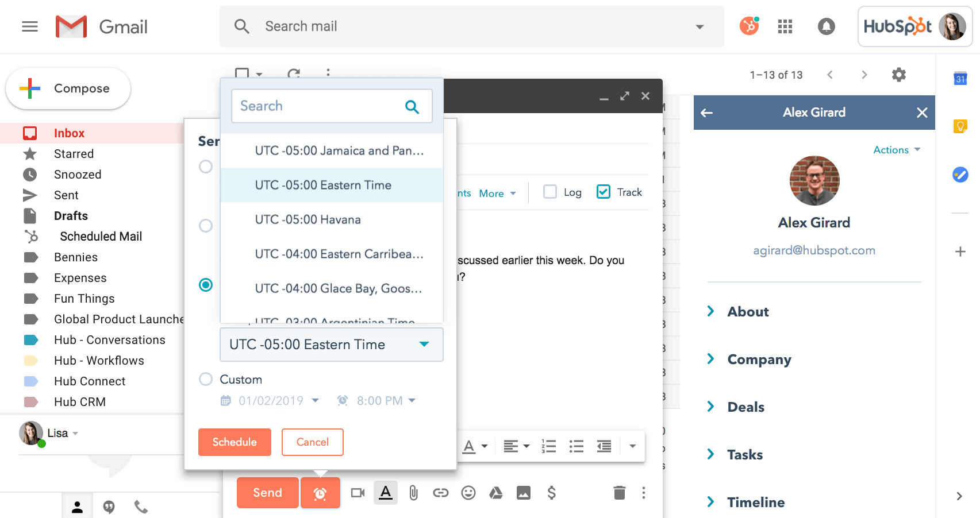
Task: Open the HubSpot Sales sprocket icon
Action: [x=749, y=26]
